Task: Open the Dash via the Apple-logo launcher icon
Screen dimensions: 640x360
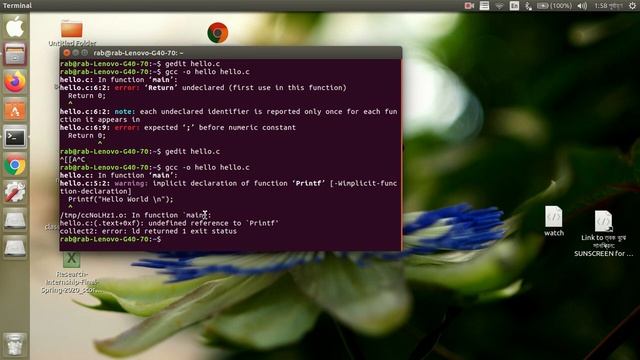Action: coord(15,27)
